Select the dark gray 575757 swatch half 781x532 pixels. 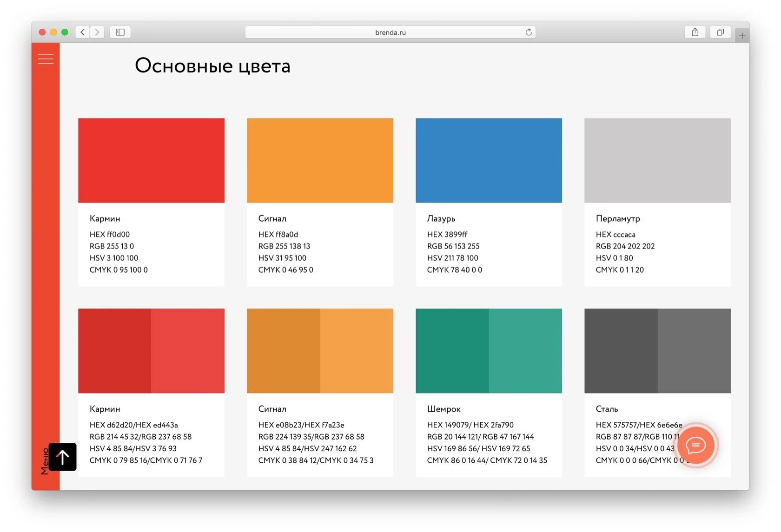pyautogui.click(x=621, y=351)
